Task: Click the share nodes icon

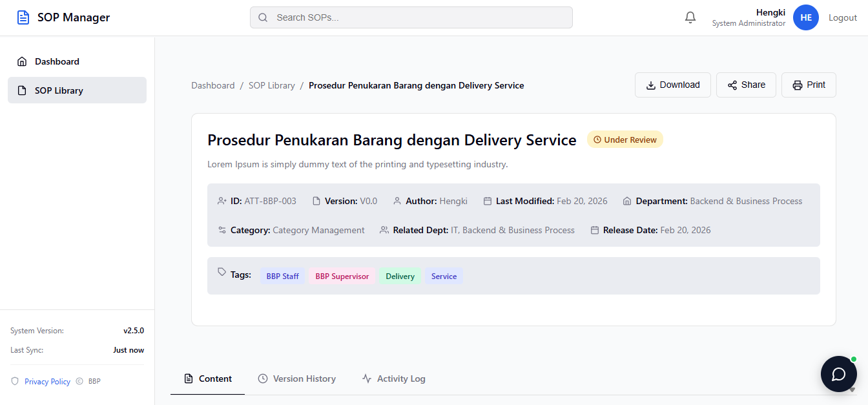Action: (732, 85)
